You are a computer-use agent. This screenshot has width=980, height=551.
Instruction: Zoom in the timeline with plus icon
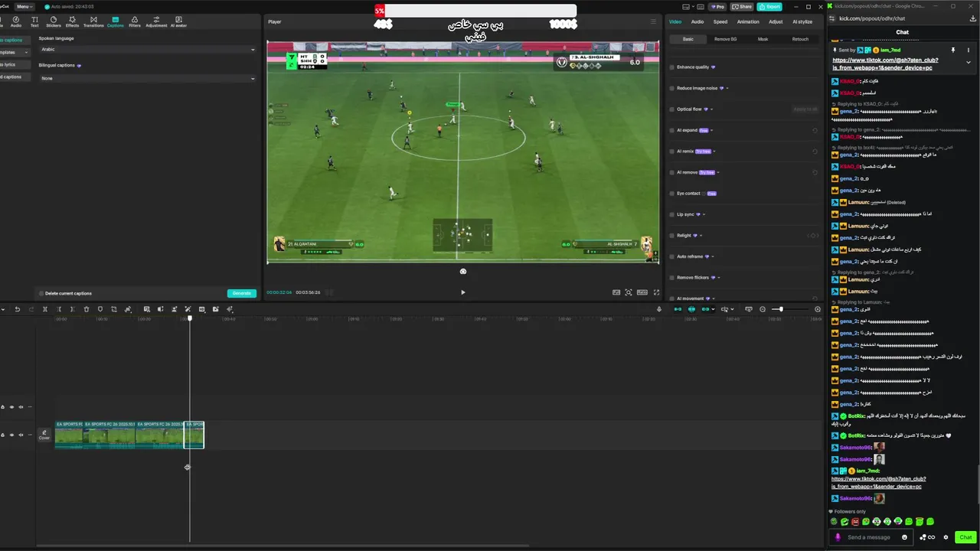click(817, 309)
